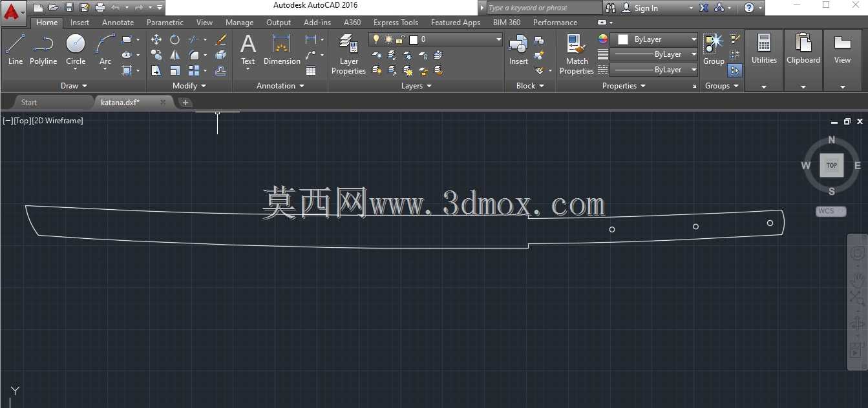
Task: Expand the Modify panel
Action: (189, 86)
